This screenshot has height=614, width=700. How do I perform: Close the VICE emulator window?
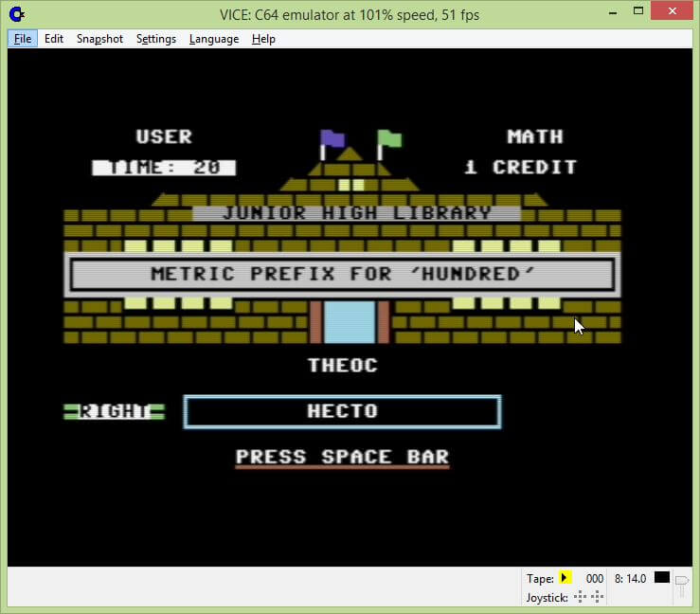672,11
